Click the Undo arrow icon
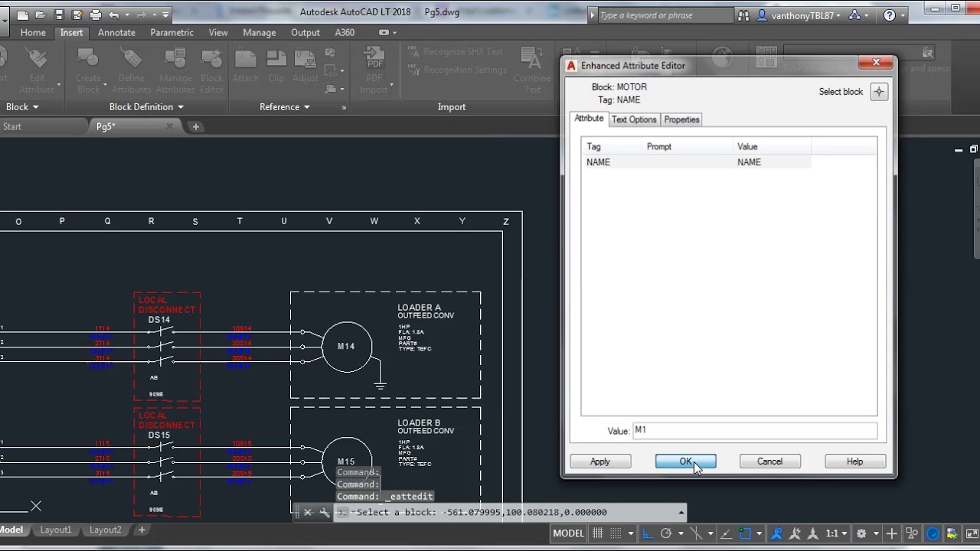 click(x=113, y=15)
